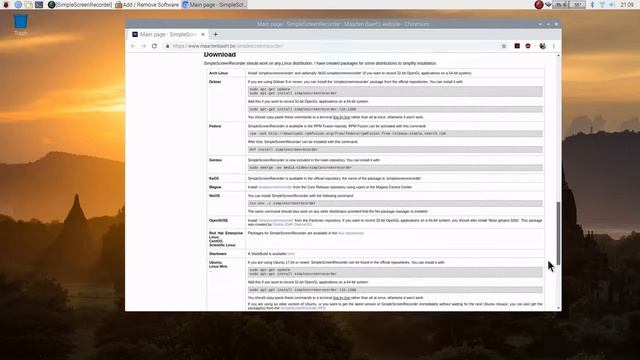This screenshot has width=640, height=360.
Task: Select the Main page browser tab
Action: click(x=168, y=34)
